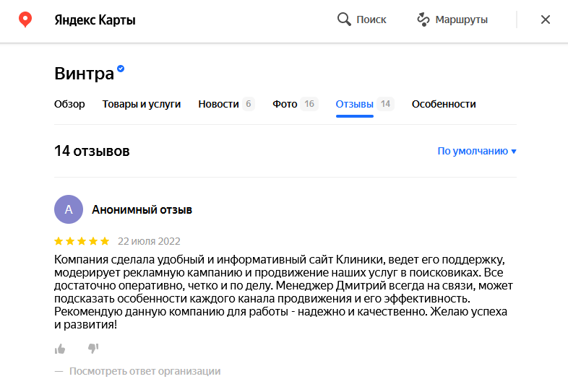Click the five-star review rating

[x=82, y=241]
